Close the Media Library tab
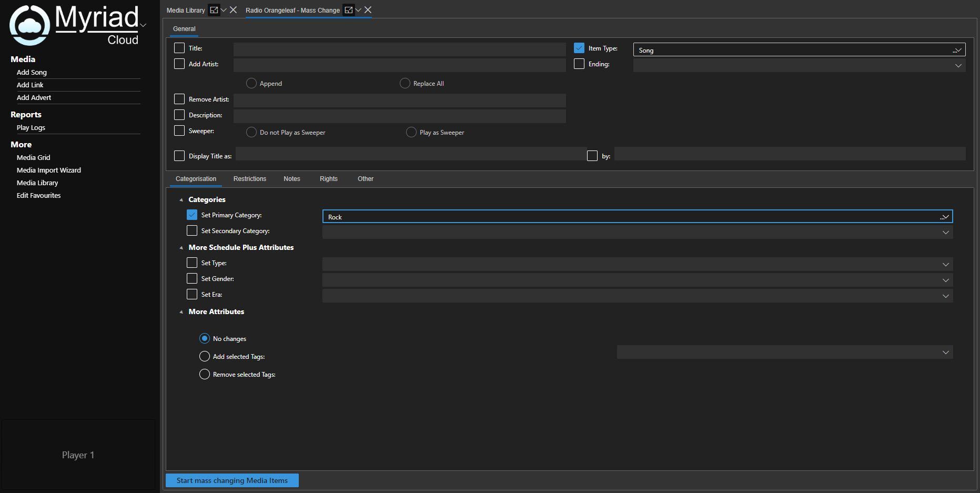 click(x=233, y=9)
